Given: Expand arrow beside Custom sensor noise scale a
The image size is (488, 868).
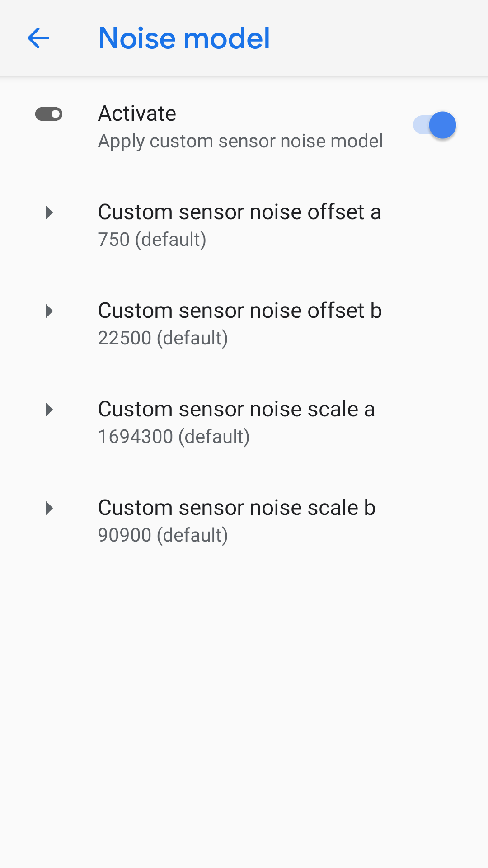Looking at the screenshot, I should pos(49,410).
